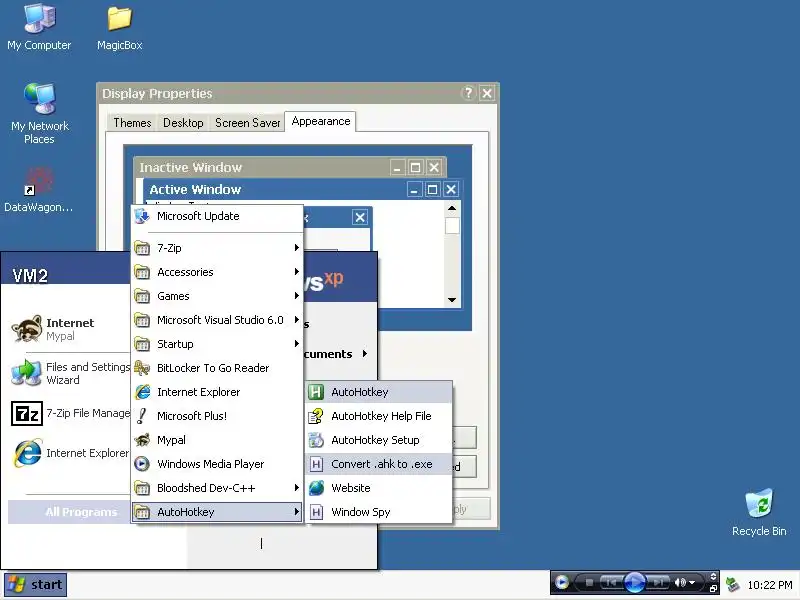
Task: Open the AutoHotkey Website shortcut
Action: tap(379, 488)
